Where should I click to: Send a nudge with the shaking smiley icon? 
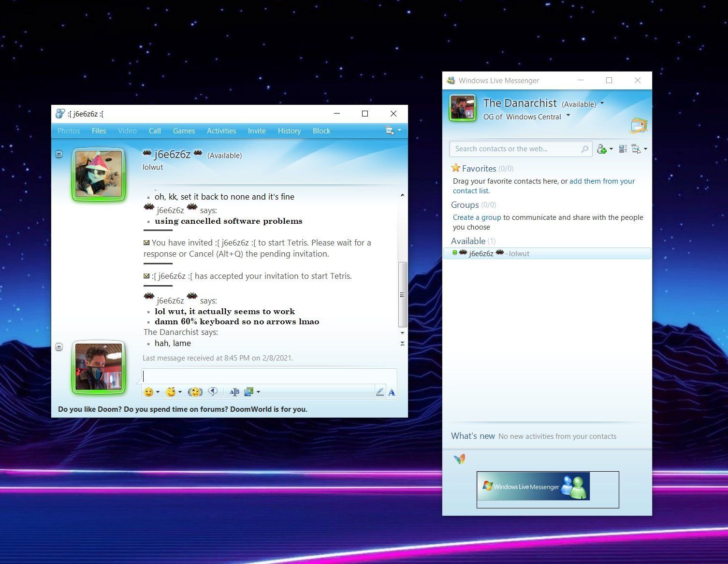(x=195, y=392)
